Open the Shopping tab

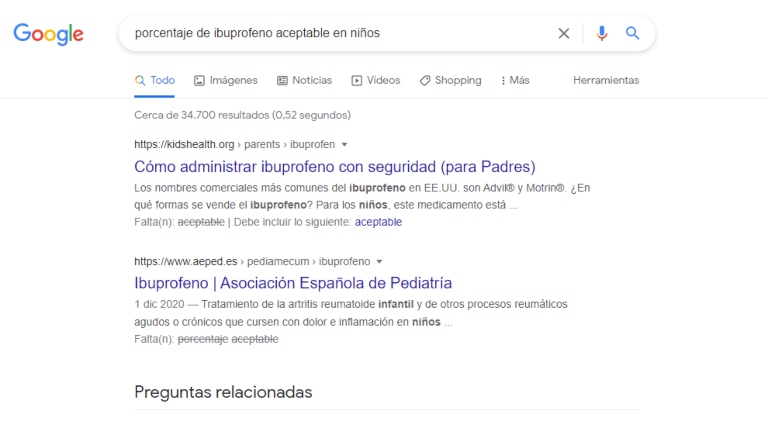pos(451,80)
